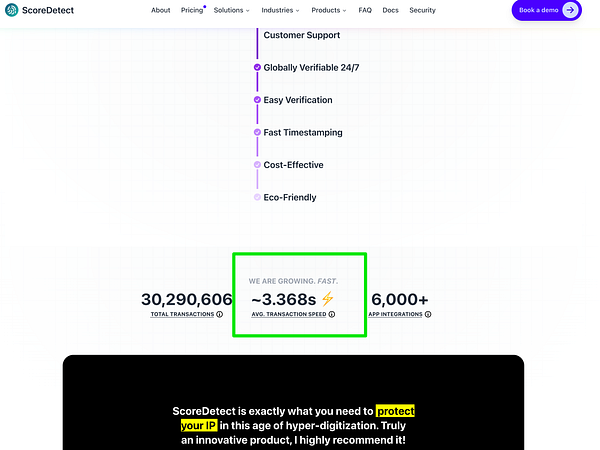Screen dimensions: 600x450
Task: Open the About page in navigation
Action: click(x=160, y=10)
